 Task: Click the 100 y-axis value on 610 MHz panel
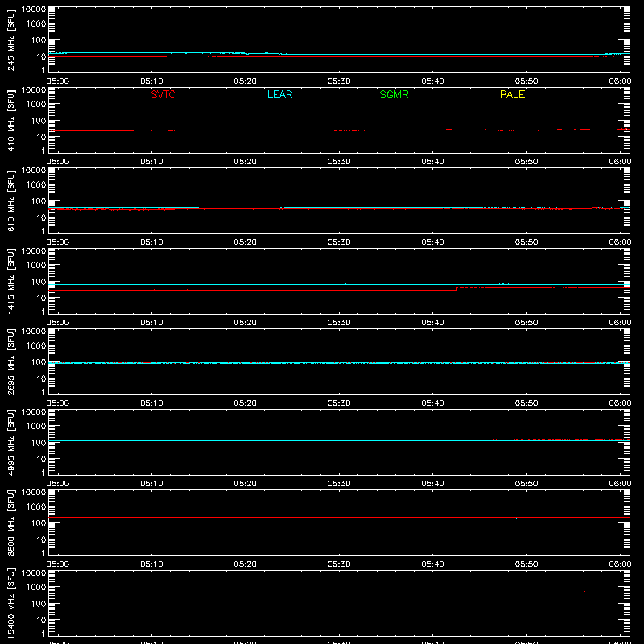pos(39,200)
